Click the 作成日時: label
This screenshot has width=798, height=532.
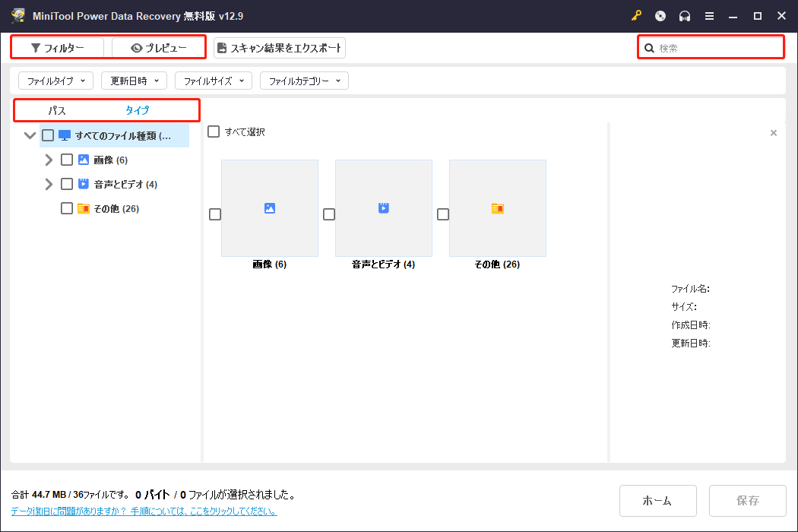[x=691, y=325]
